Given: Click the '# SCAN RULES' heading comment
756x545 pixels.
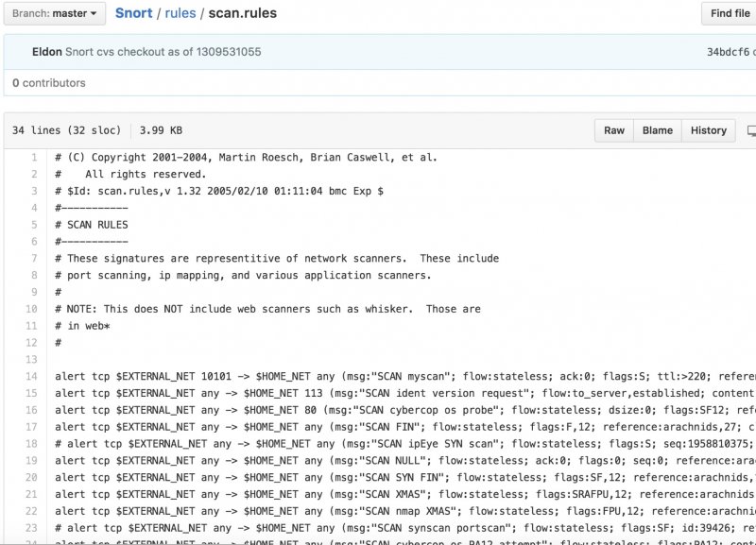Looking at the screenshot, I should pos(92,225).
